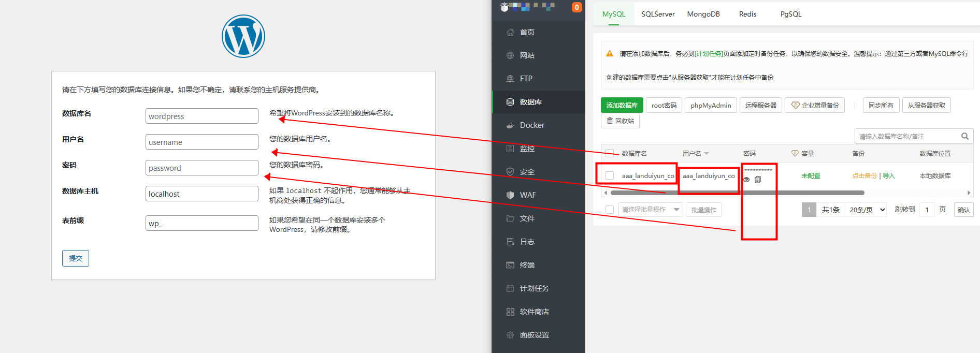Click the 计划任务 link in the warning
Image resolution: width=980 pixels, height=353 pixels.
click(708, 53)
